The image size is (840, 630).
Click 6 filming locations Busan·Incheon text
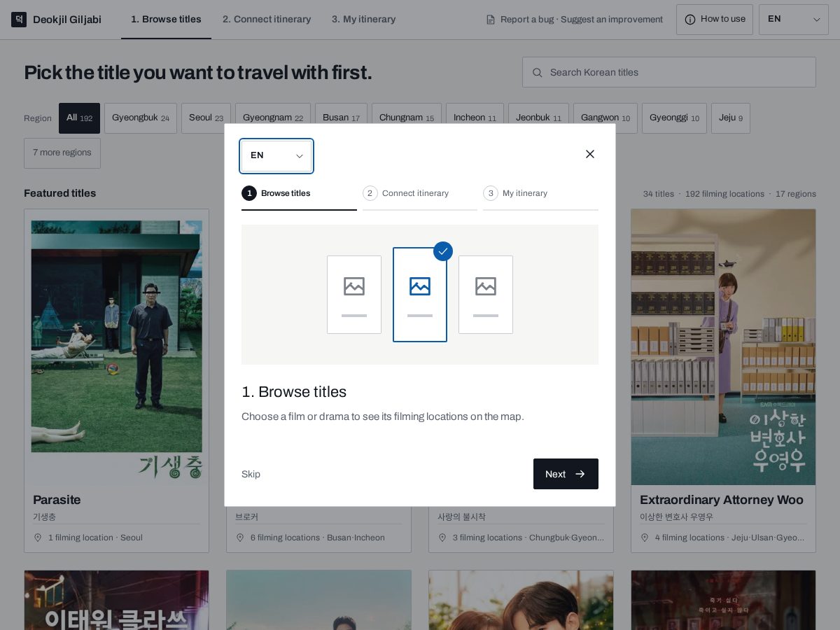pos(318,538)
